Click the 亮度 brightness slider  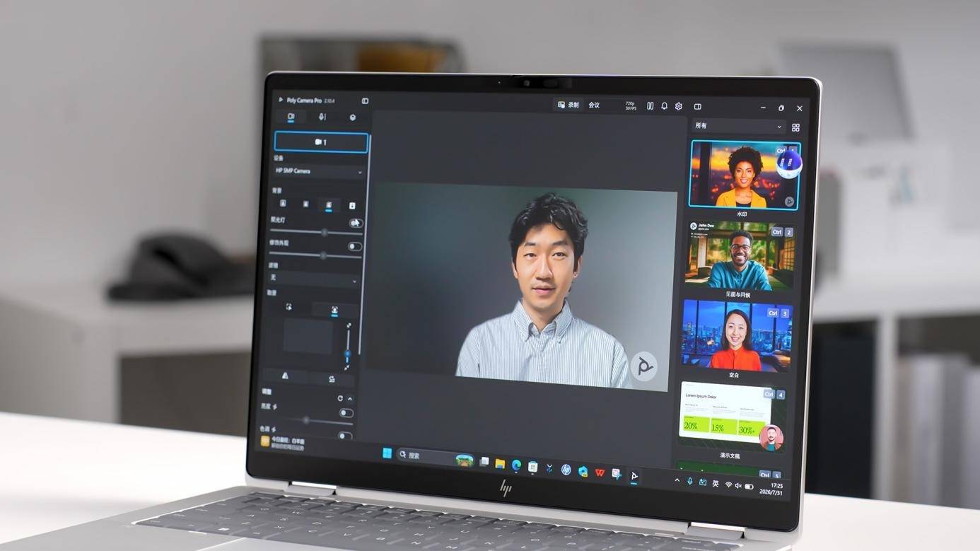pos(307,421)
